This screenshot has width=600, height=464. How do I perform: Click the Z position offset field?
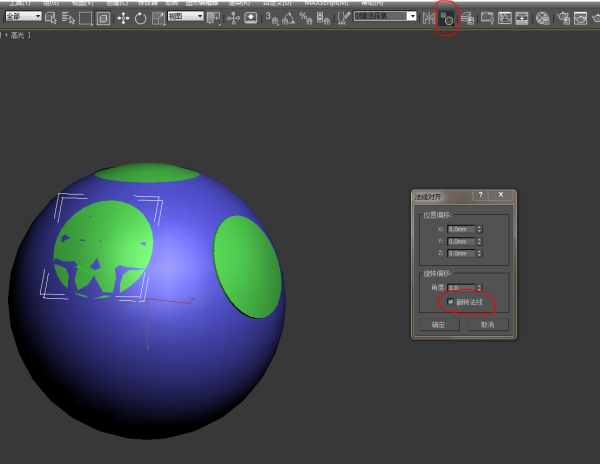click(461, 253)
